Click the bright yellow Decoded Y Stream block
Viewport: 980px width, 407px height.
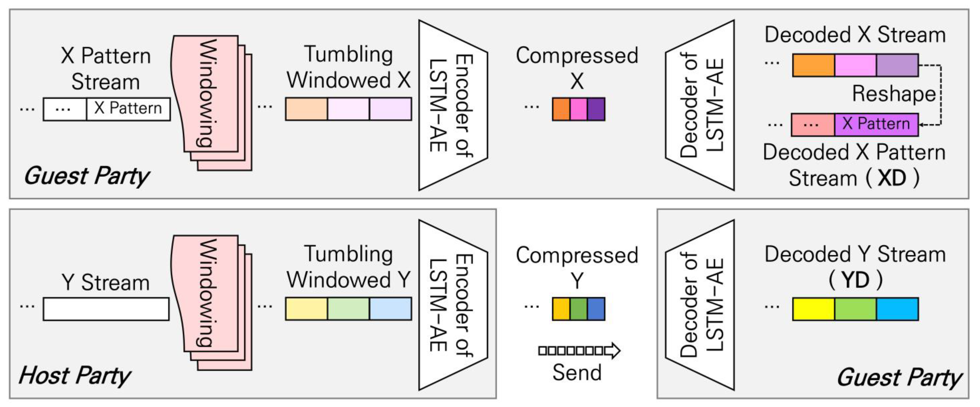813,309
